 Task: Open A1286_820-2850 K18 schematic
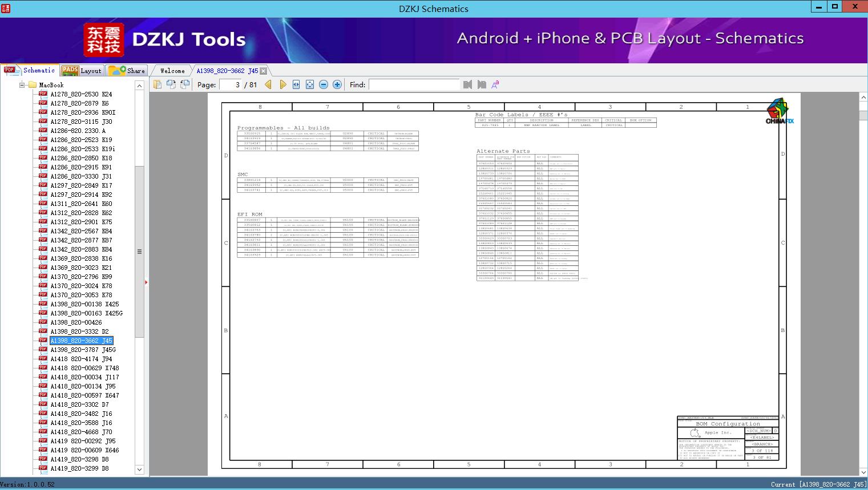click(x=81, y=158)
